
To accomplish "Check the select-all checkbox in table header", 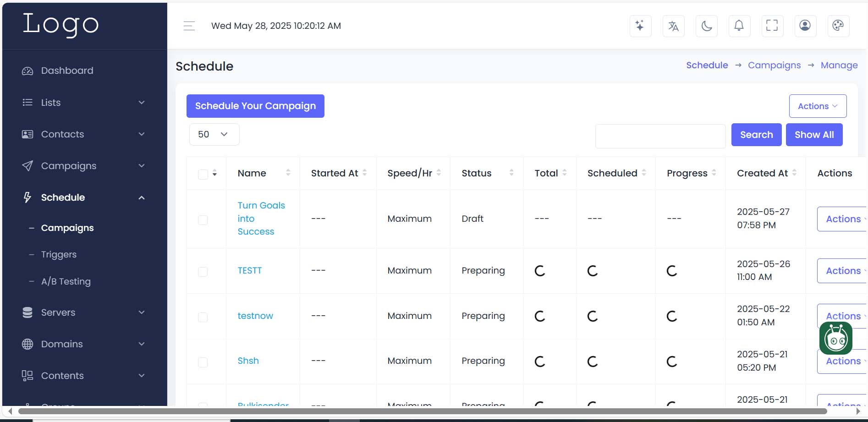I will point(203,174).
